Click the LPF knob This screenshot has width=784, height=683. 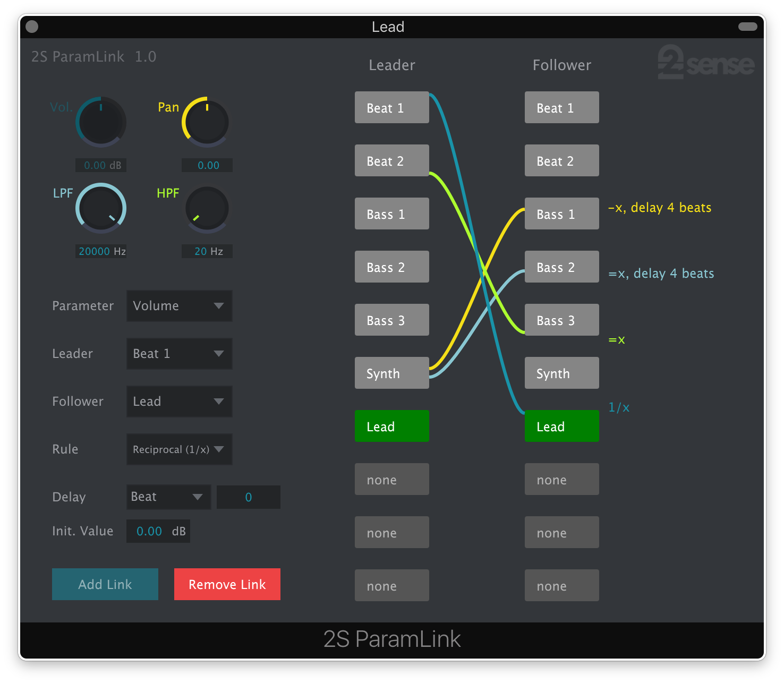[101, 208]
